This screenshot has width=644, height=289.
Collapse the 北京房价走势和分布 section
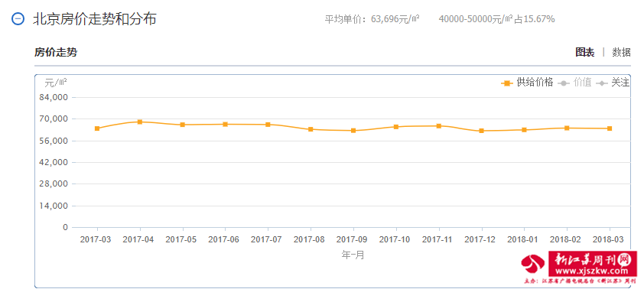coord(18,19)
